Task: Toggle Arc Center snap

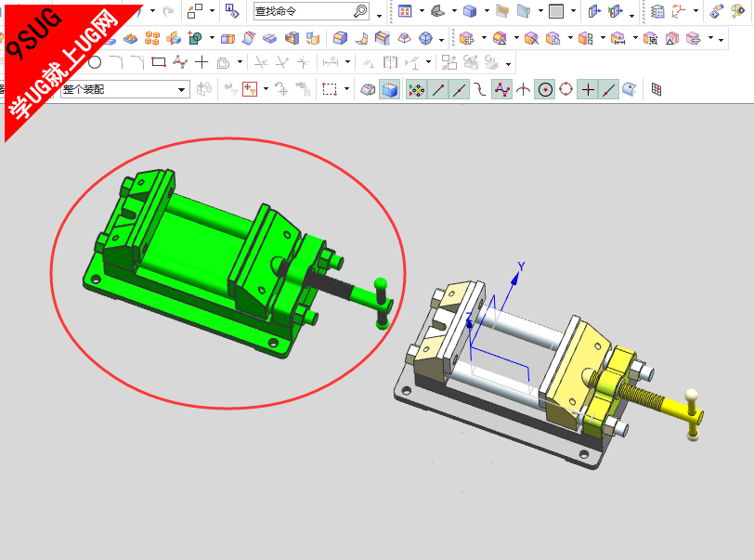Action: [545, 89]
